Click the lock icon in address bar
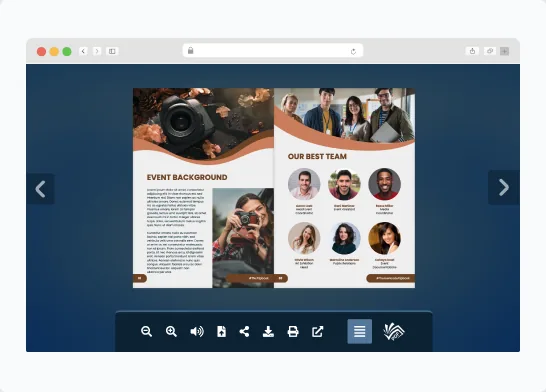Image resolution: width=546 pixels, height=392 pixels. 190,50
